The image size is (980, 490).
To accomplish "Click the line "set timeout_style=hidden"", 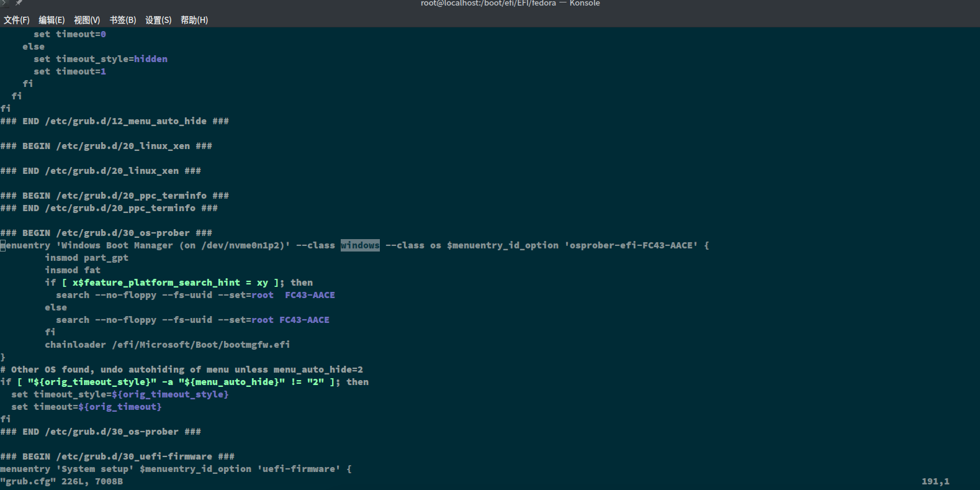I will click(x=101, y=59).
